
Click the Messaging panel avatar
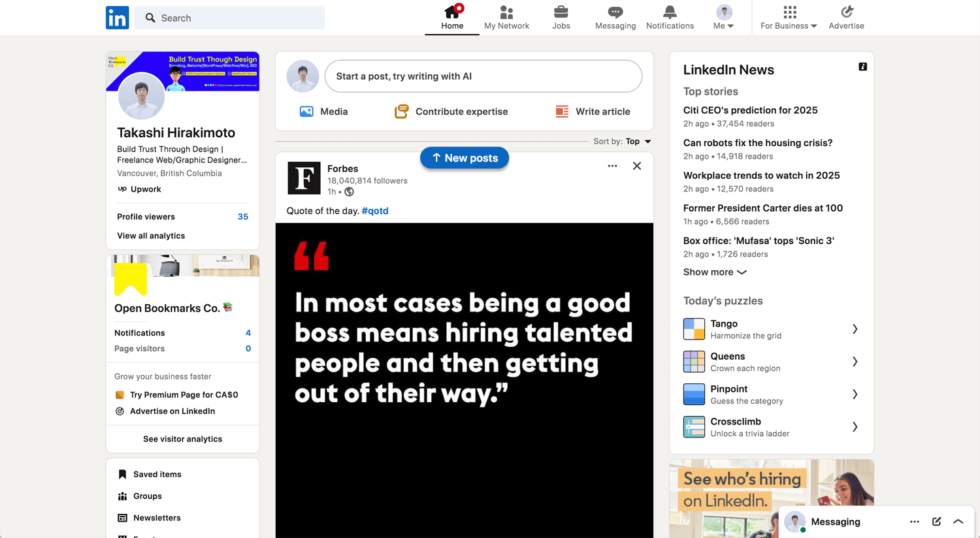click(x=794, y=522)
